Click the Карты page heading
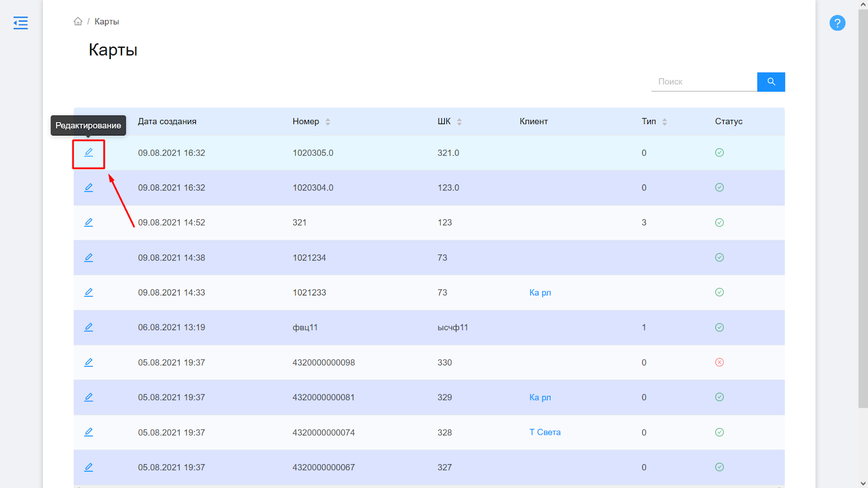This screenshot has width=868, height=488. pos(113,50)
